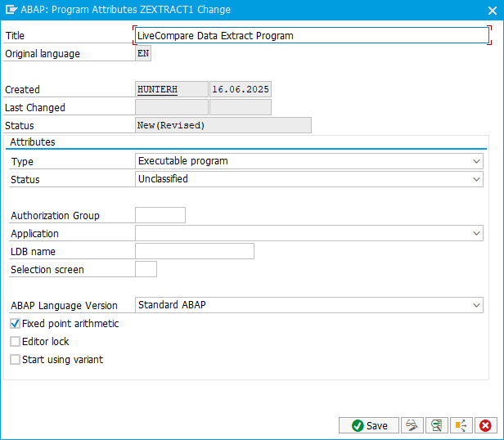Click the red Cancel icon button

tap(486, 425)
